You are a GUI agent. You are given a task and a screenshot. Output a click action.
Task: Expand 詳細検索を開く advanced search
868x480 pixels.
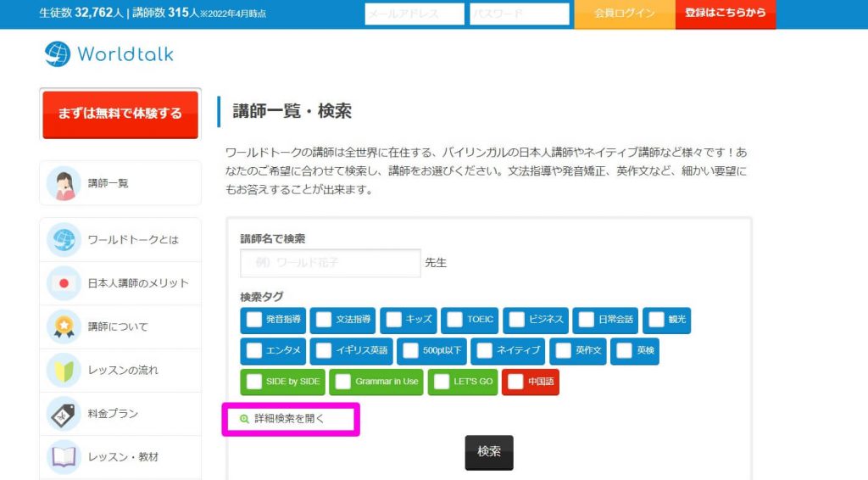click(289, 419)
